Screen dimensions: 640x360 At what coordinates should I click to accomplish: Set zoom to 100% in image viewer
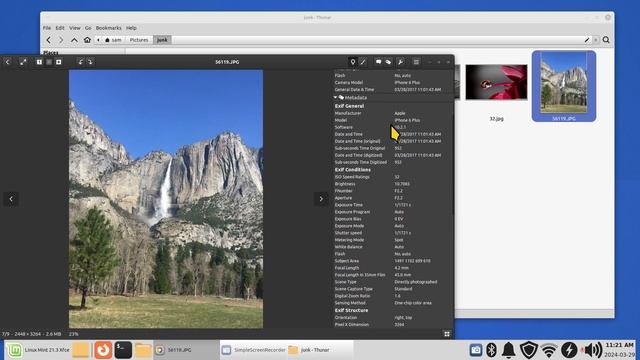[39, 62]
